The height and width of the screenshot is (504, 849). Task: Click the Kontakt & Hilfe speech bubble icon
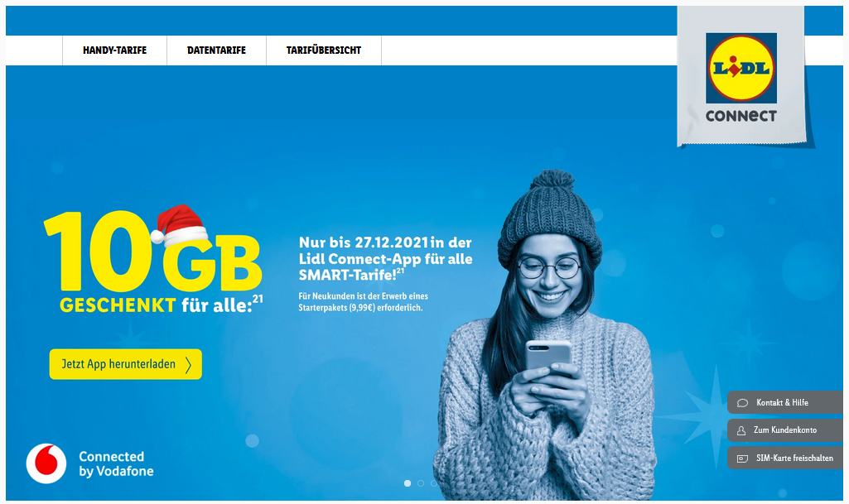coord(742,403)
